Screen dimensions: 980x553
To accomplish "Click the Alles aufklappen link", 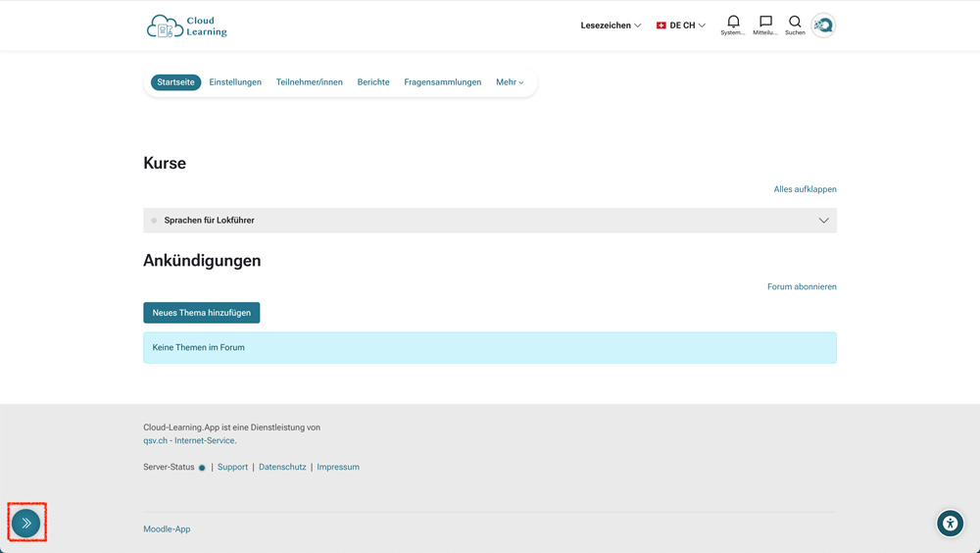I will (x=805, y=189).
